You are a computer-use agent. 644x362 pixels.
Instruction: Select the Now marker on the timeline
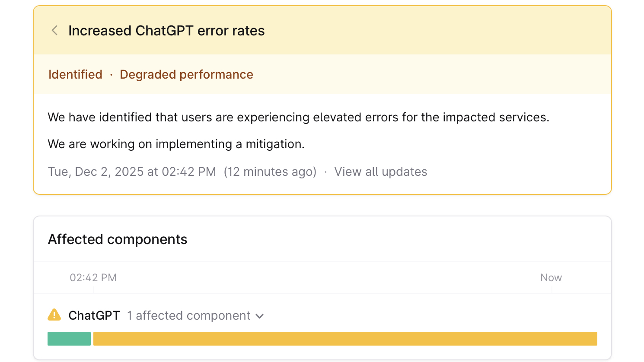point(551,278)
